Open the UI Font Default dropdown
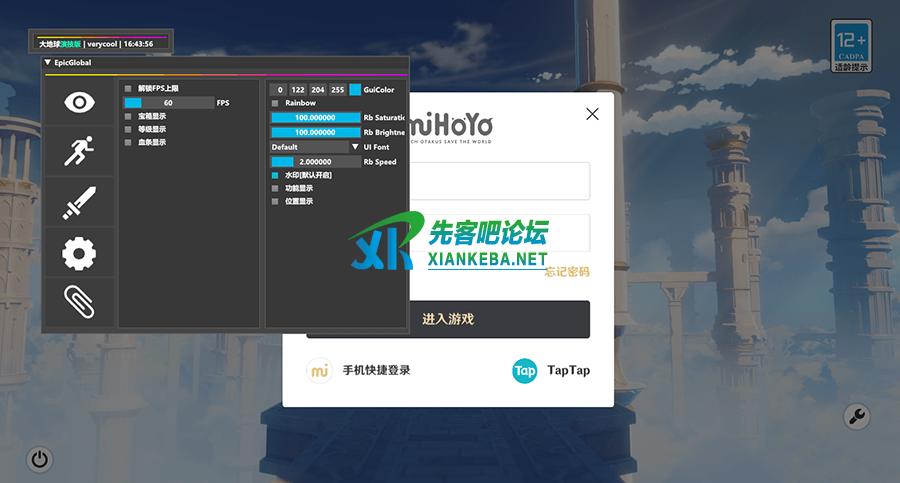The height and width of the screenshot is (483, 900). [315, 147]
